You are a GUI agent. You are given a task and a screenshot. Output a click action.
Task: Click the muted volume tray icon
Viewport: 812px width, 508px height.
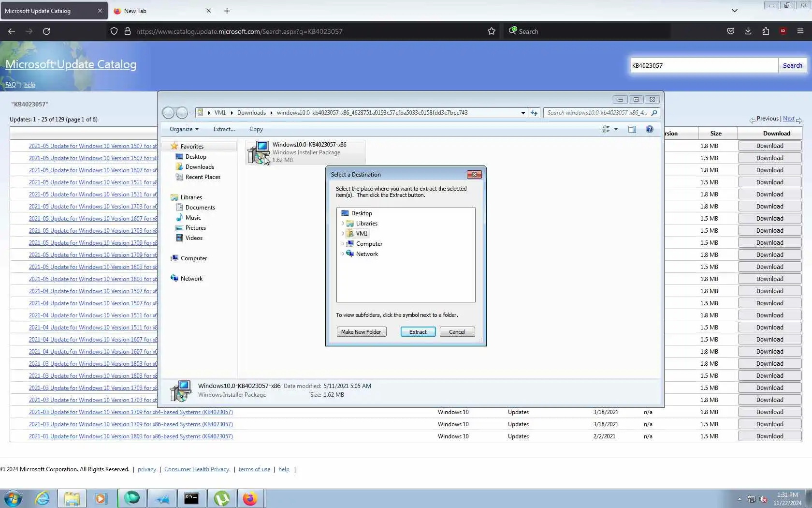[x=763, y=499]
